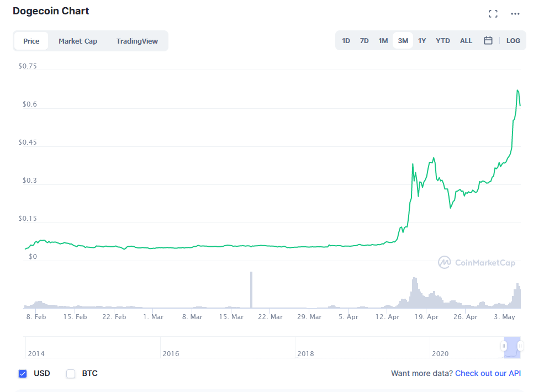Enable the BTC currency checkbox
Screen dimensions: 544x392
coord(71,374)
